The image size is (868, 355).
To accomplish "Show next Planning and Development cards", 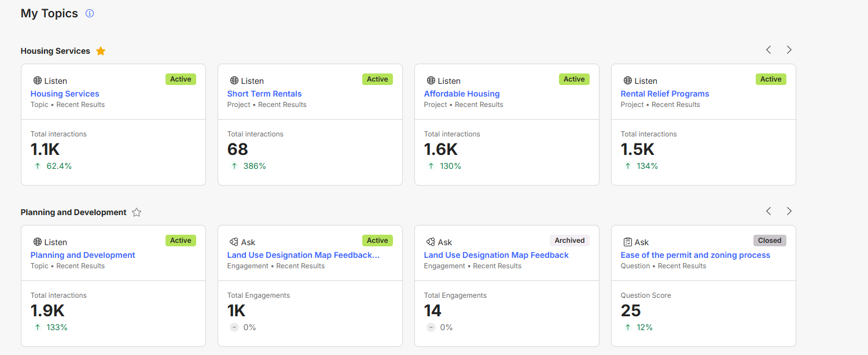I will [x=789, y=212].
